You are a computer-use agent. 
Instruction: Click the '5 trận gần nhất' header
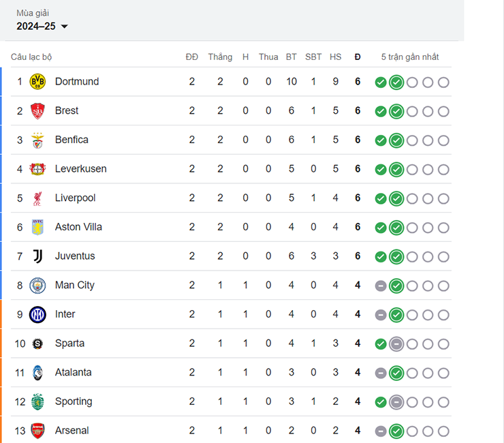410,57
